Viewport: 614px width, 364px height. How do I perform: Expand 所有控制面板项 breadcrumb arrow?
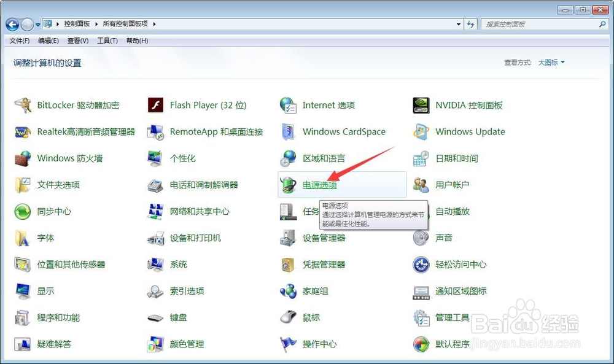(154, 24)
